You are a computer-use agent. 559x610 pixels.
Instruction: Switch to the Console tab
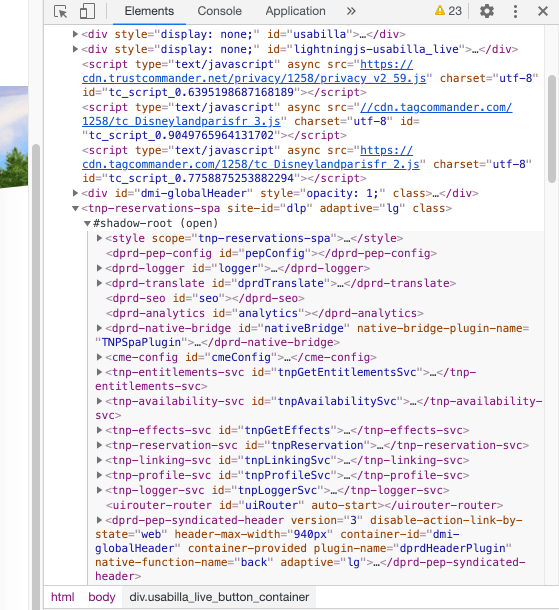tap(219, 11)
